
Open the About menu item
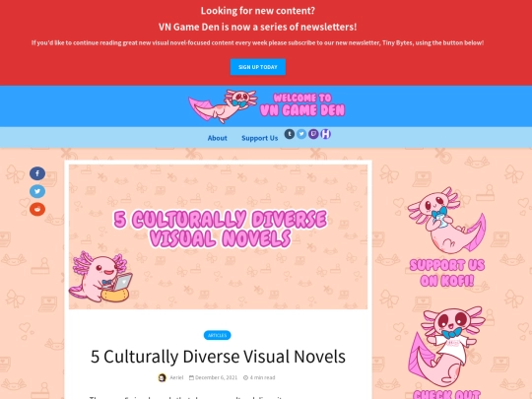217,138
